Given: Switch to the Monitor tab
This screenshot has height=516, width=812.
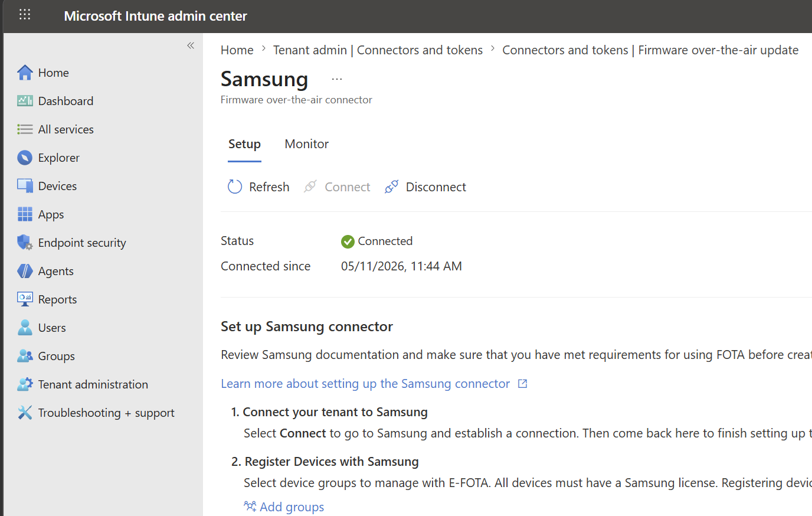Looking at the screenshot, I should click(x=307, y=144).
